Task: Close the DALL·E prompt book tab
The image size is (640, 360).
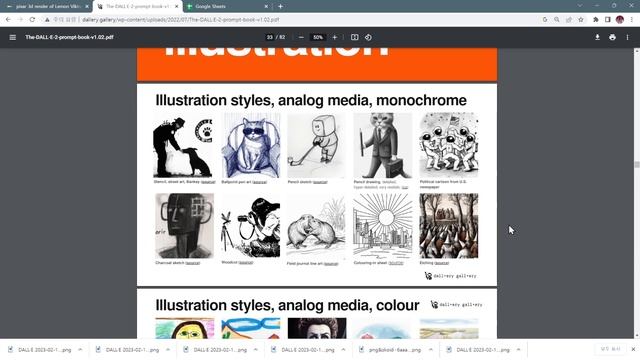Action: (177, 7)
